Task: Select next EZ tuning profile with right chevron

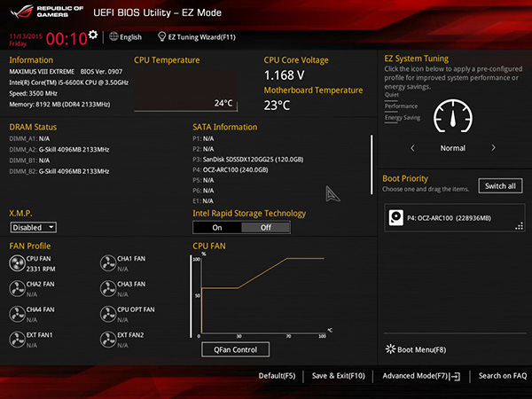Action: [x=493, y=147]
